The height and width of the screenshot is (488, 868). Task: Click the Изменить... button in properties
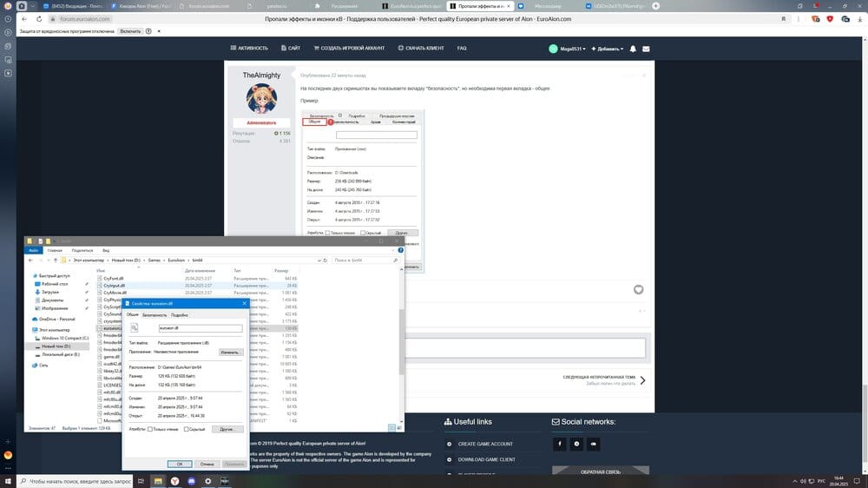[x=229, y=353]
